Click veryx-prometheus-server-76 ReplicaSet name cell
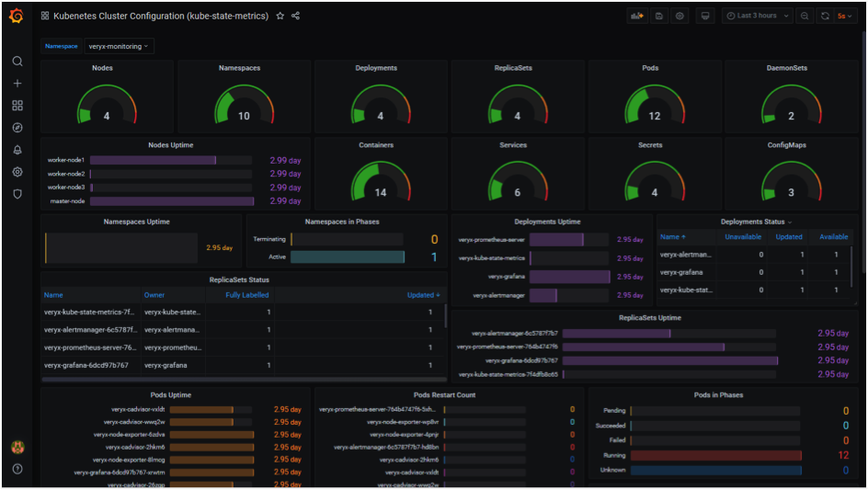Screen dimensions: 868x490 pos(90,348)
